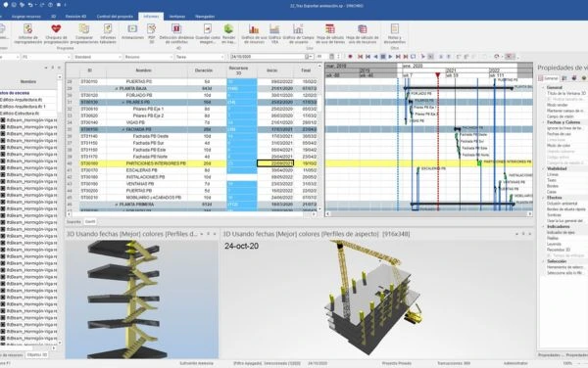Open the 3D ribbon tab

(x=53, y=17)
